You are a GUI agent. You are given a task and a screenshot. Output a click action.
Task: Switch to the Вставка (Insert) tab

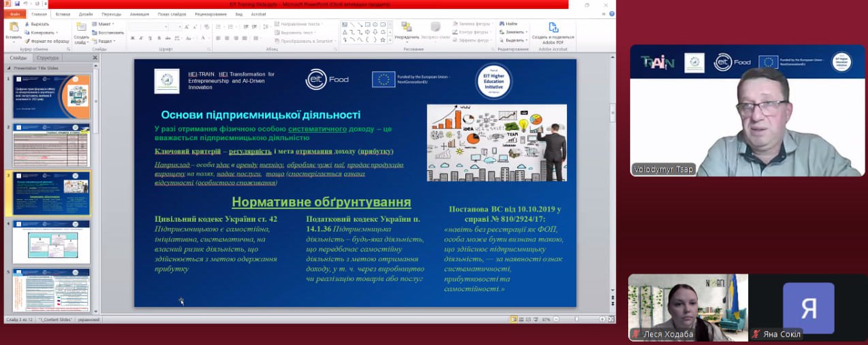pyautogui.click(x=63, y=14)
